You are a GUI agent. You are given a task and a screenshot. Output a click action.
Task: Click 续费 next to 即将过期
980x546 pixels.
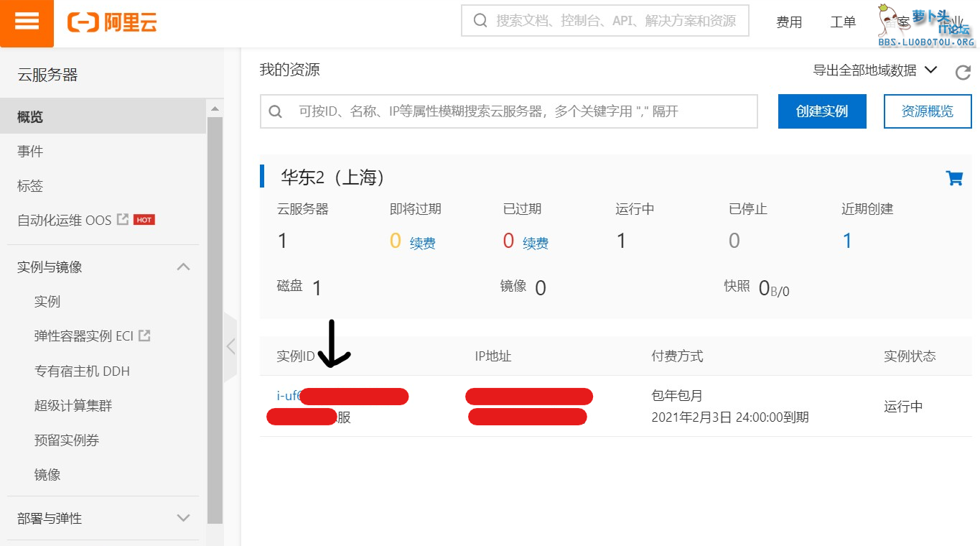pyautogui.click(x=423, y=244)
